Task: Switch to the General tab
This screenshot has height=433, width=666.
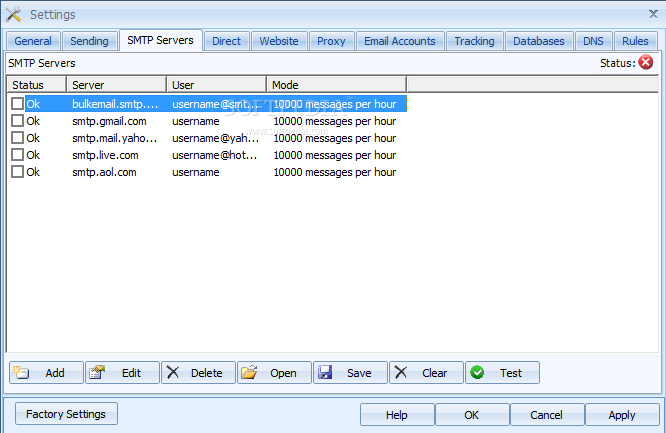Action: pos(33,41)
